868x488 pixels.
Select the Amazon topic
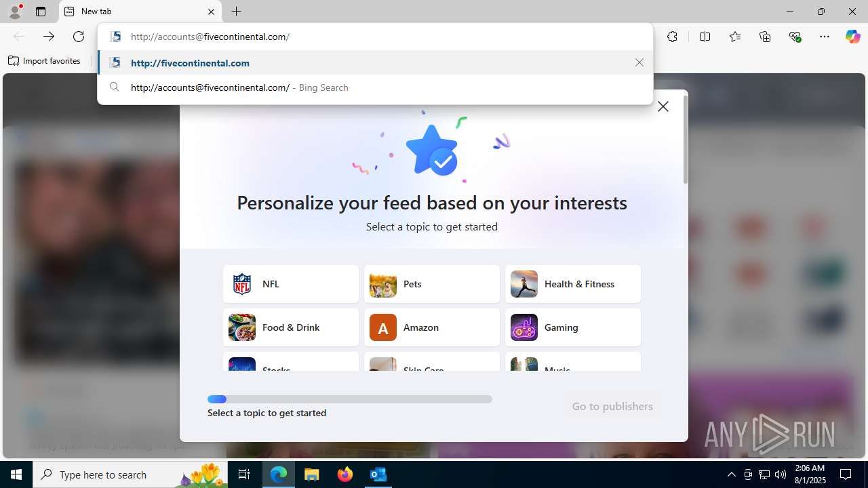432,327
